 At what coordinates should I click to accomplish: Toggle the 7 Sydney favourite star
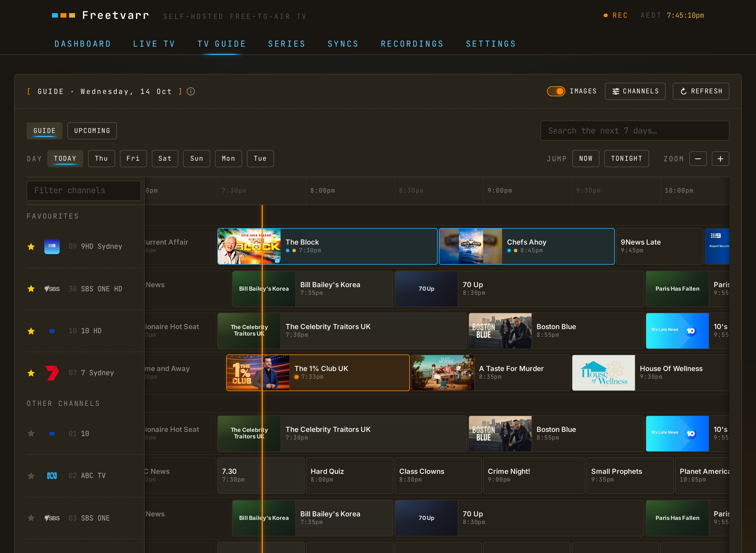pyautogui.click(x=31, y=373)
